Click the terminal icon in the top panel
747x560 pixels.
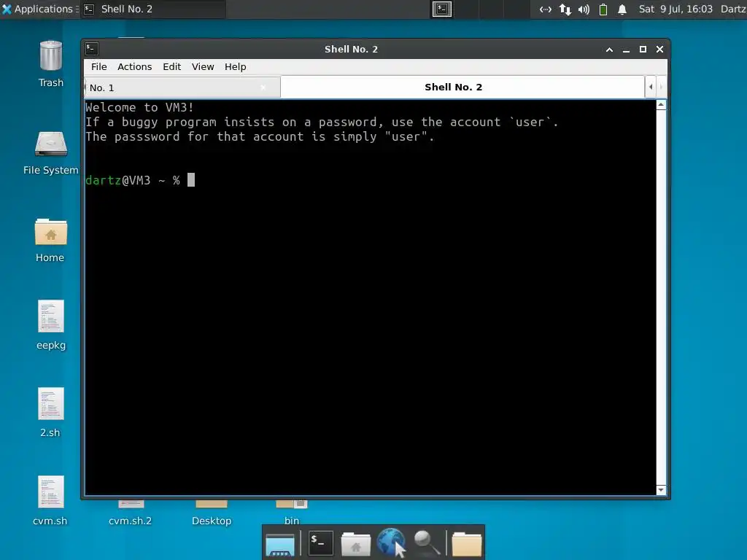[441, 9]
